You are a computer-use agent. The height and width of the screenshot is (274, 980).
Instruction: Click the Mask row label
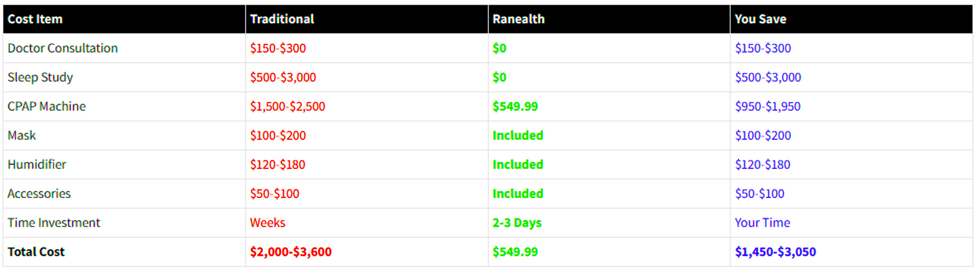coord(22,135)
